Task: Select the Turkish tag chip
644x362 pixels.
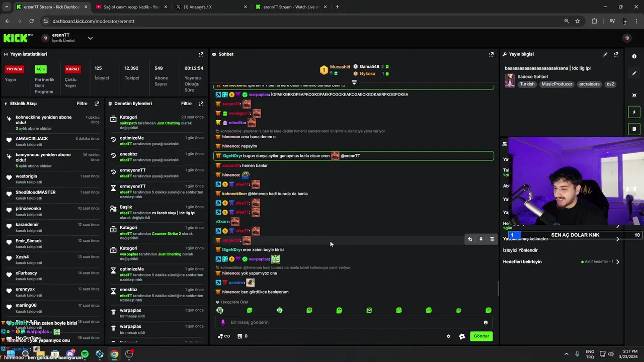Action: pos(527,84)
